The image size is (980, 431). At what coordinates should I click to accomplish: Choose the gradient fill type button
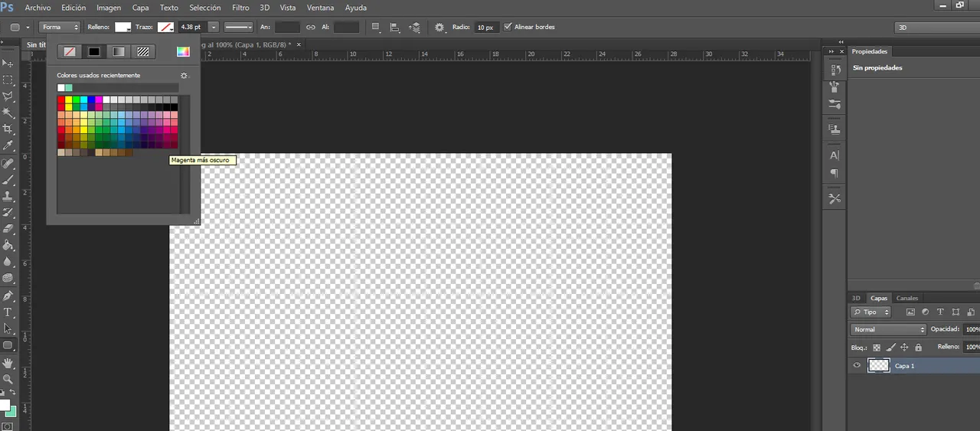click(119, 52)
